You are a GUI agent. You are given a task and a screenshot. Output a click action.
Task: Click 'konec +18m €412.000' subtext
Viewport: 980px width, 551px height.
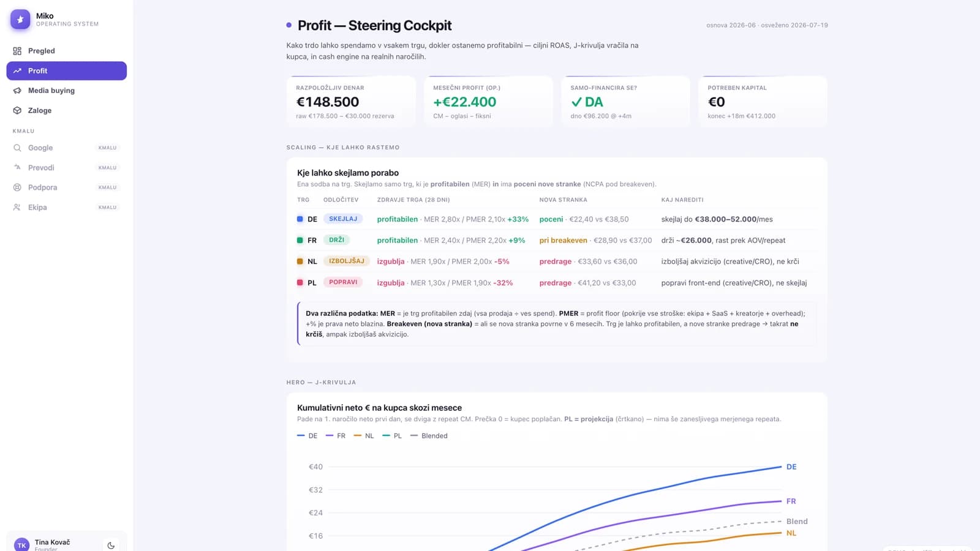[x=742, y=116]
